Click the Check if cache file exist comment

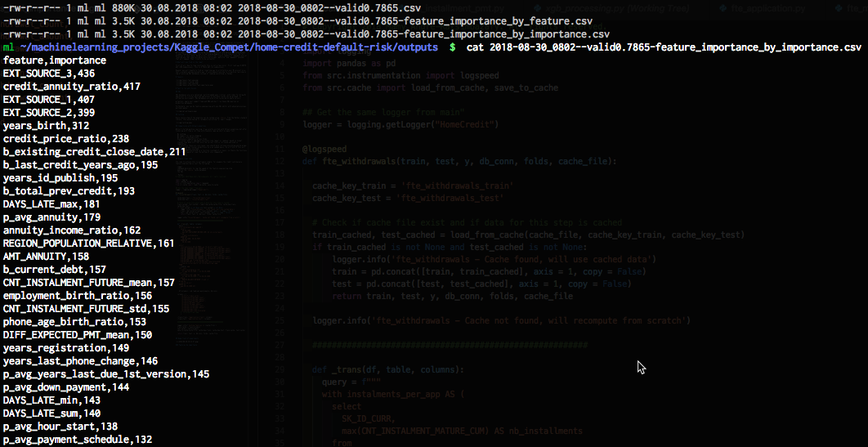pos(468,223)
